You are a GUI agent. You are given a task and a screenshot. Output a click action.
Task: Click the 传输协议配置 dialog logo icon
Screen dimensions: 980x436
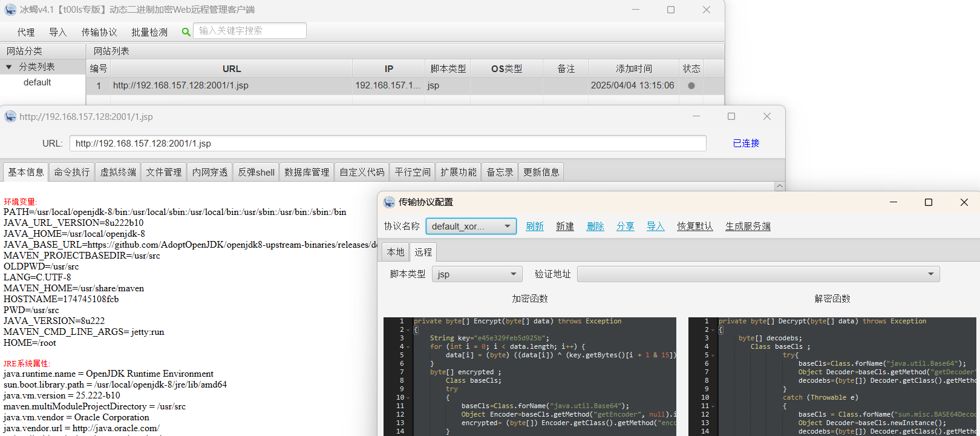click(389, 202)
